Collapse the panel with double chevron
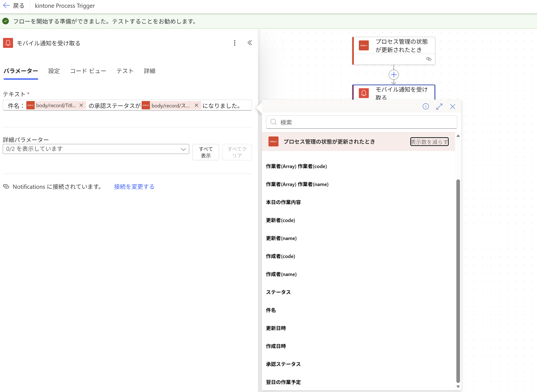537x392 pixels. [250, 43]
